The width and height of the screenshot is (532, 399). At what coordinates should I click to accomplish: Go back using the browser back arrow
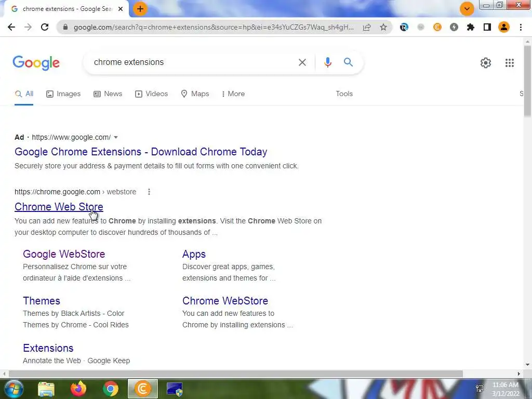11,27
